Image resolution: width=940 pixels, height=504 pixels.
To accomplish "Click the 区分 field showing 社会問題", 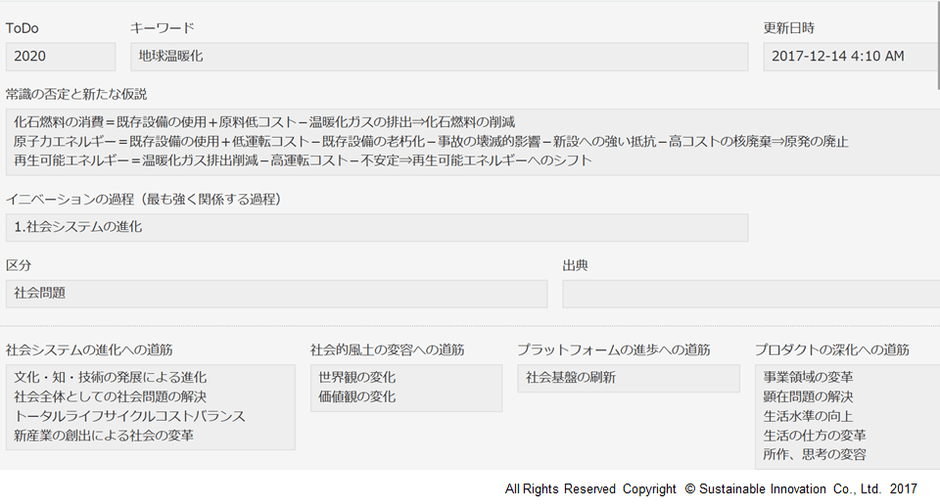I will 276,294.
